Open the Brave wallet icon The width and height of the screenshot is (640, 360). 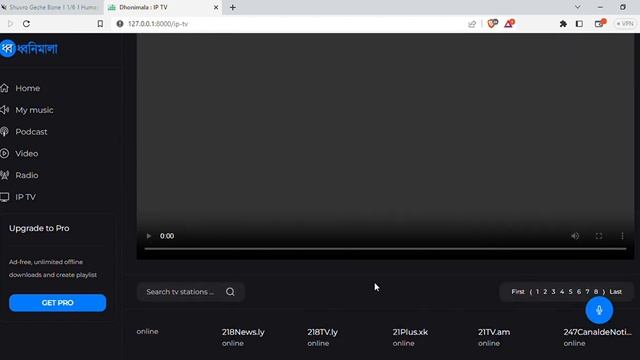(x=600, y=23)
